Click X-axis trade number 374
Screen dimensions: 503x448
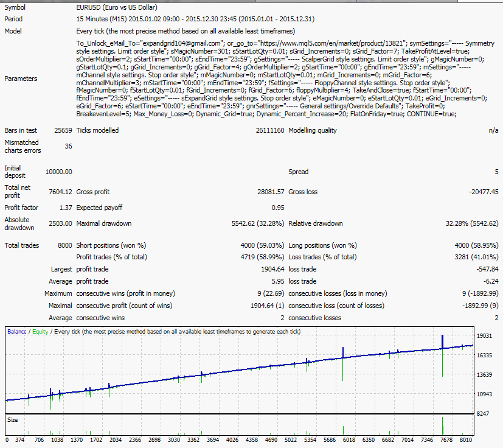(19, 440)
